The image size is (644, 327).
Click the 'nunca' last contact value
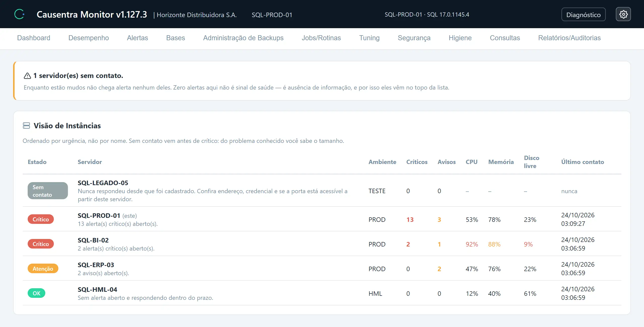[x=569, y=191]
